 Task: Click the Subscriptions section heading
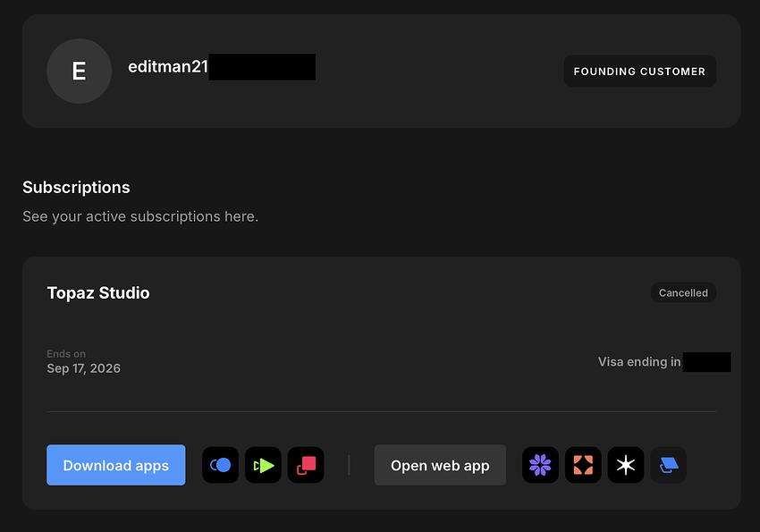tap(76, 188)
